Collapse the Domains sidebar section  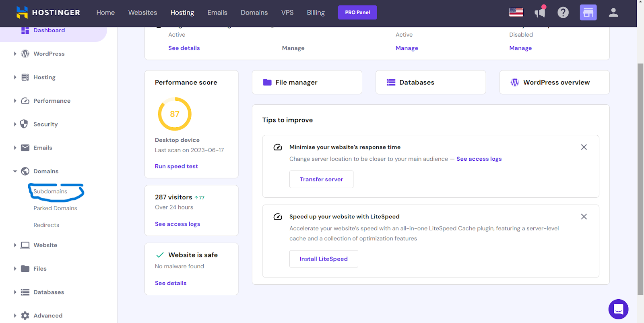point(15,171)
